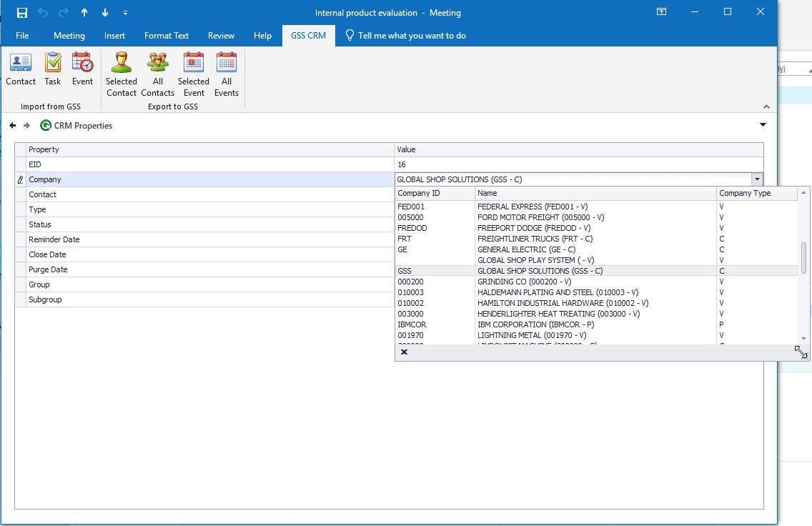The image size is (812, 526).
Task: Import a Contact from GSS
Action: (21, 69)
